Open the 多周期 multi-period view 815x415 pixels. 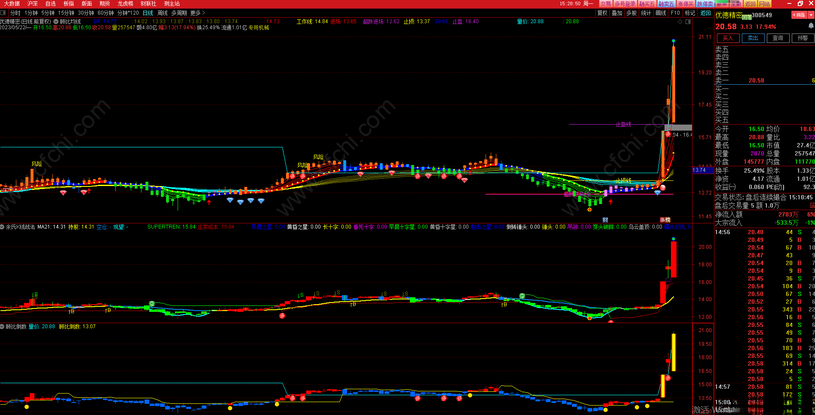pos(179,13)
